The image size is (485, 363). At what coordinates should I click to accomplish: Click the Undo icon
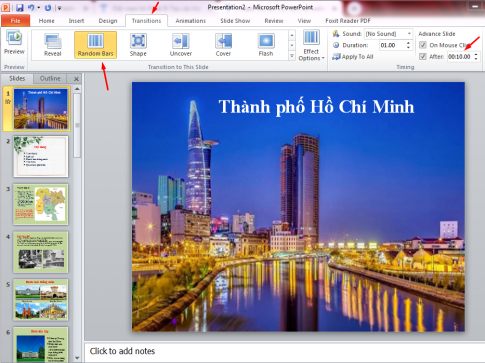coord(31,7)
